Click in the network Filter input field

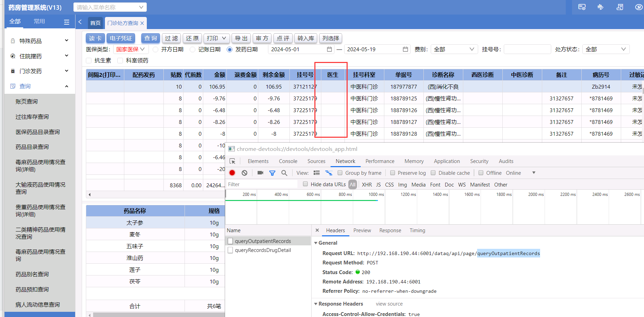pyautogui.click(x=261, y=184)
